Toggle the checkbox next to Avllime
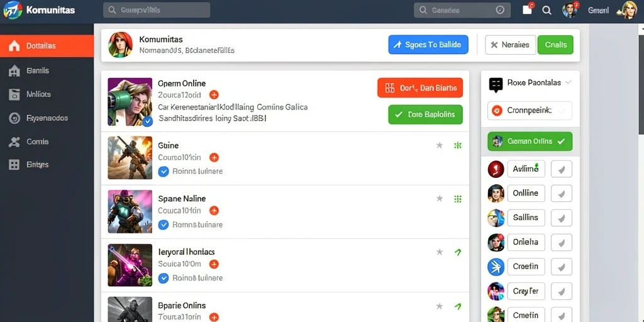644x322 pixels. pos(561,169)
